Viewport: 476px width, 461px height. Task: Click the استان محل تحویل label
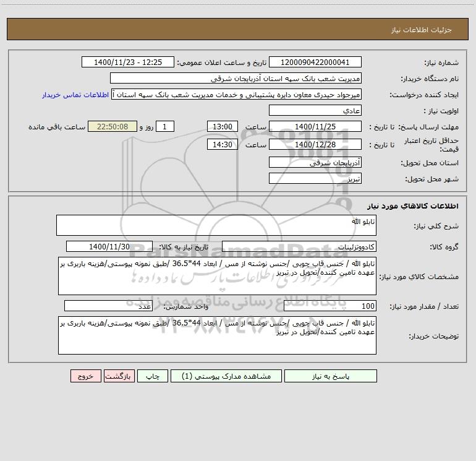pyautogui.click(x=430, y=163)
